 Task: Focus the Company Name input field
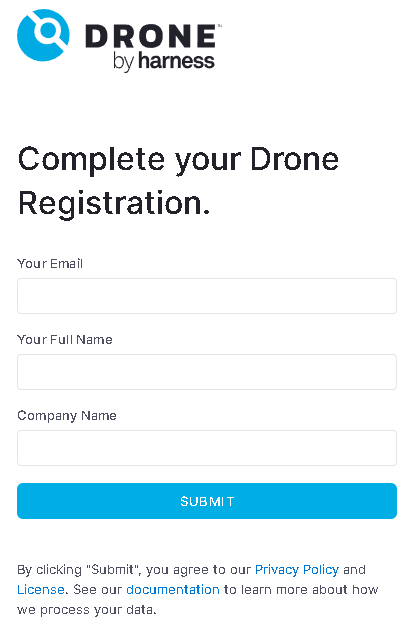[x=207, y=448]
